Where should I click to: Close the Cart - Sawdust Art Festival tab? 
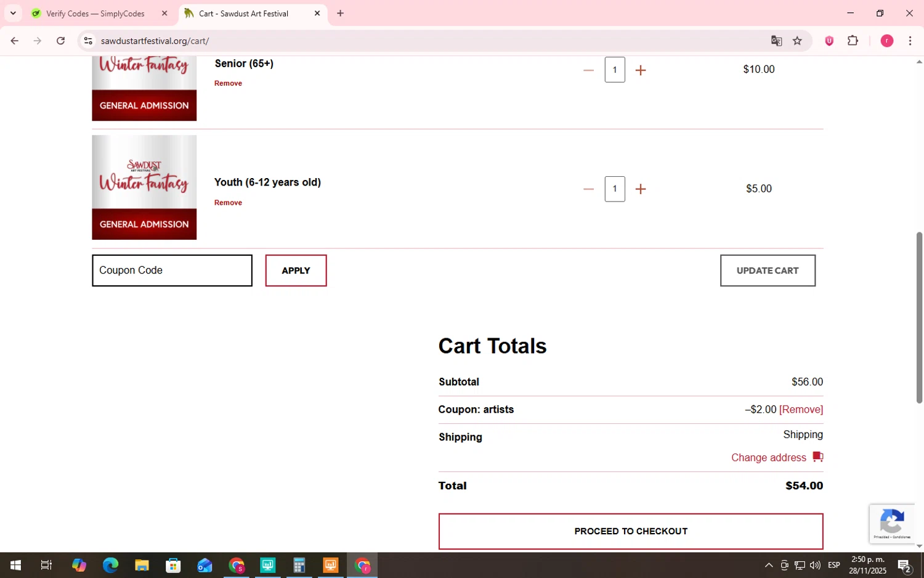pos(317,14)
